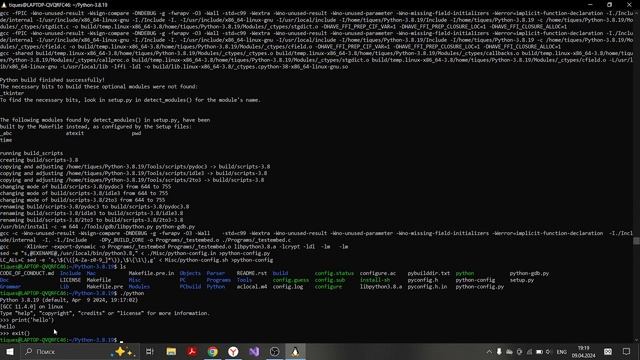Click the '[GCC 11.4.0] on linux' line
Image resolution: width=640 pixels, height=360 pixels.
(x=31, y=307)
